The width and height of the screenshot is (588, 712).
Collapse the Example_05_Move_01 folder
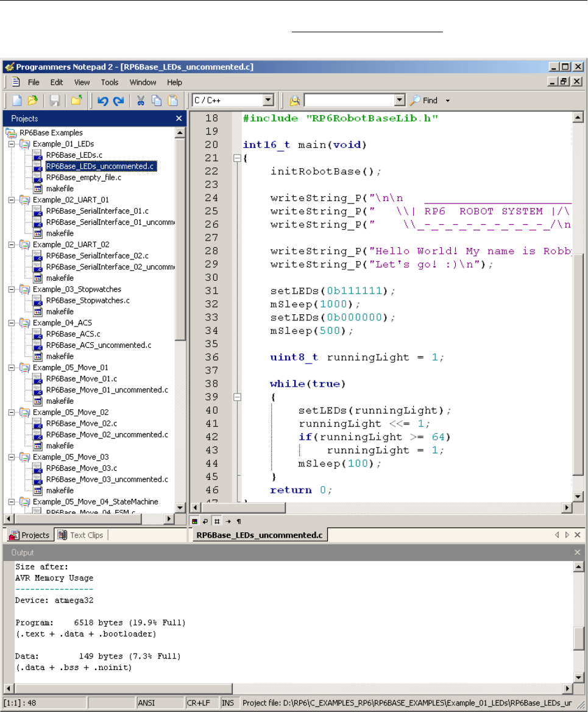[12, 367]
